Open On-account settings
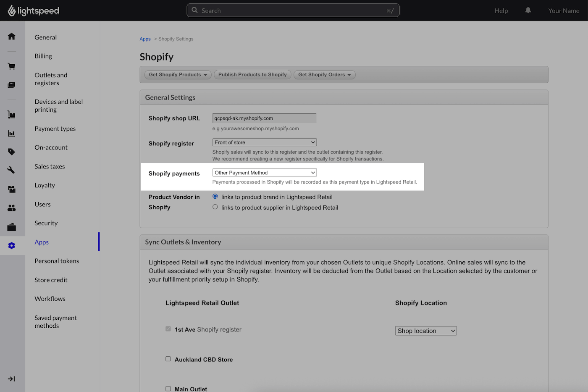The image size is (588, 392). pyautogui.click(x=51, y=147)
